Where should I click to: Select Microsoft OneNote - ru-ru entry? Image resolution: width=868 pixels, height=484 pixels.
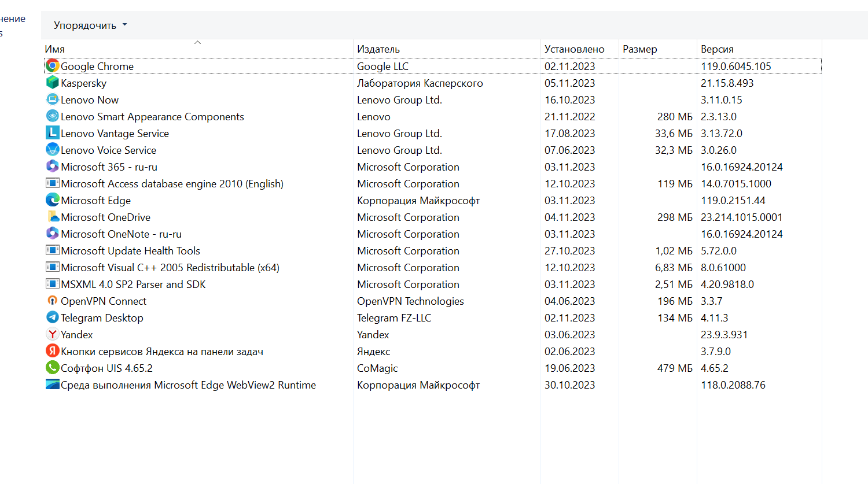coord(121,234)
